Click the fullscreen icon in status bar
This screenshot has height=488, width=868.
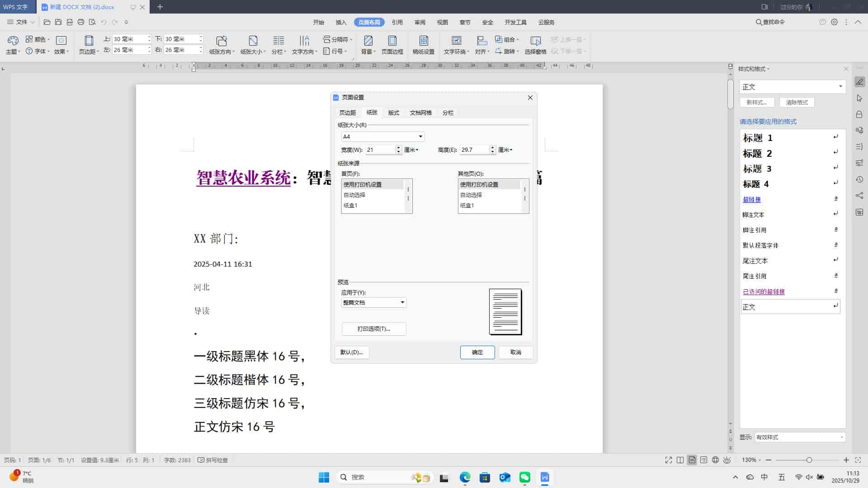click(669, 460)
